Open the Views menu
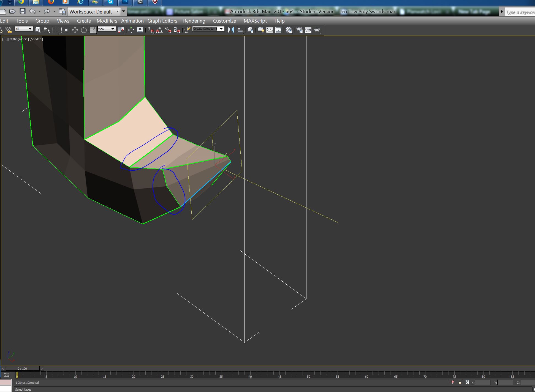Image resolution: width=535 pixels, height=392 pixels. point(63,21)
